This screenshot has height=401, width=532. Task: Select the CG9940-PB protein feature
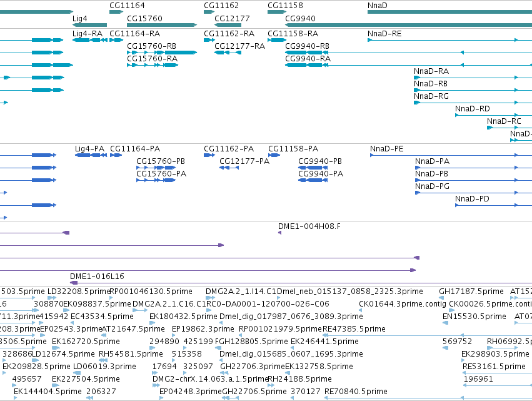pos(313,168)
